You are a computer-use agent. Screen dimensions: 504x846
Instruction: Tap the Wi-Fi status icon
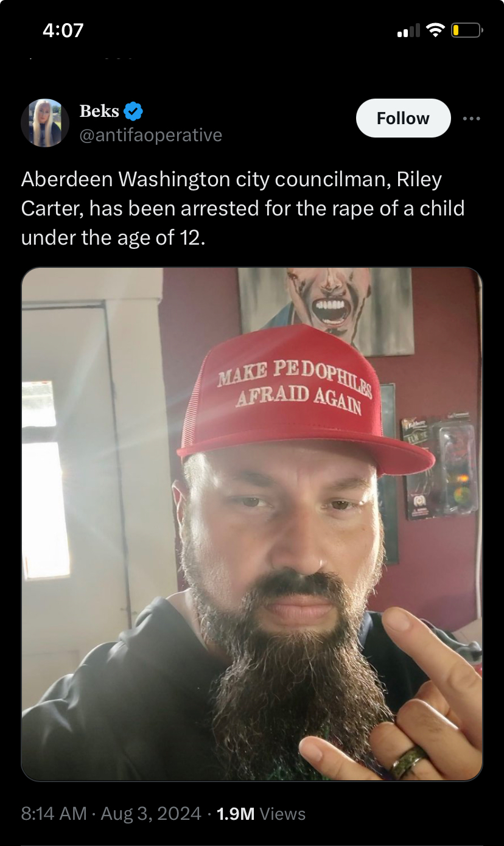[435, 30]
